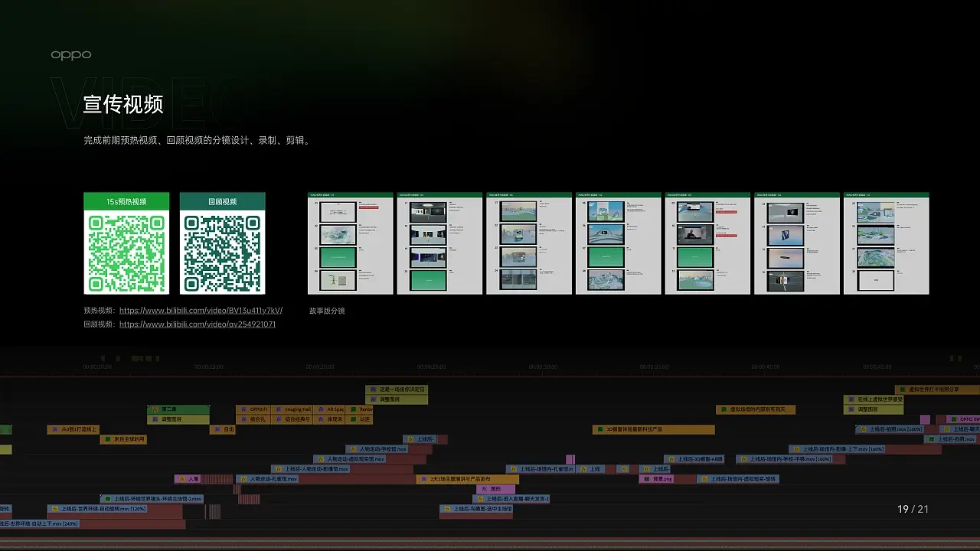Click green badge on 3D橱窗体验最新科技产品 clip
The image size is (980, 551).
click(x=600, y=429)
